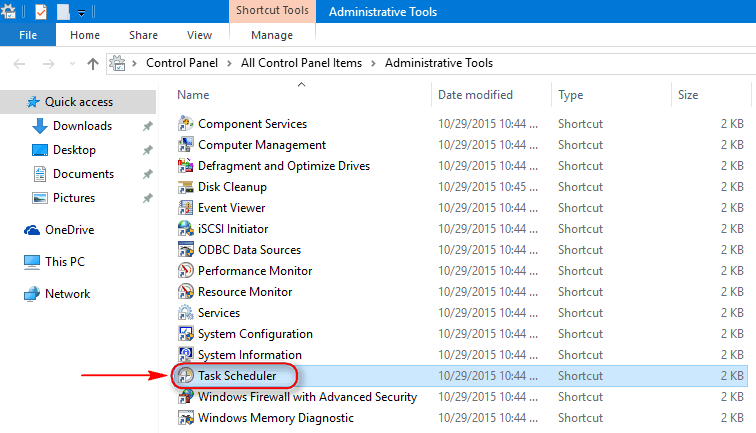Expand the chevron after Control Panel breadcrumb

click(229, 64)
